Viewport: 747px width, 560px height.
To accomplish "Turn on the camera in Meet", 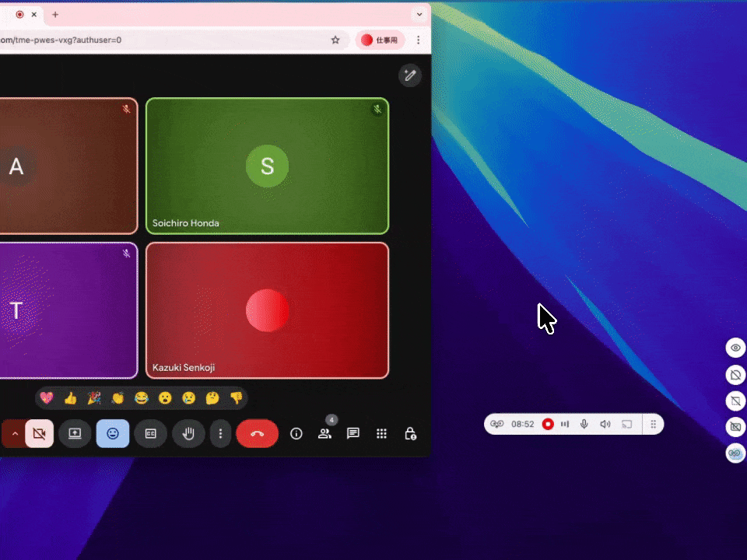I will point(40,434).
